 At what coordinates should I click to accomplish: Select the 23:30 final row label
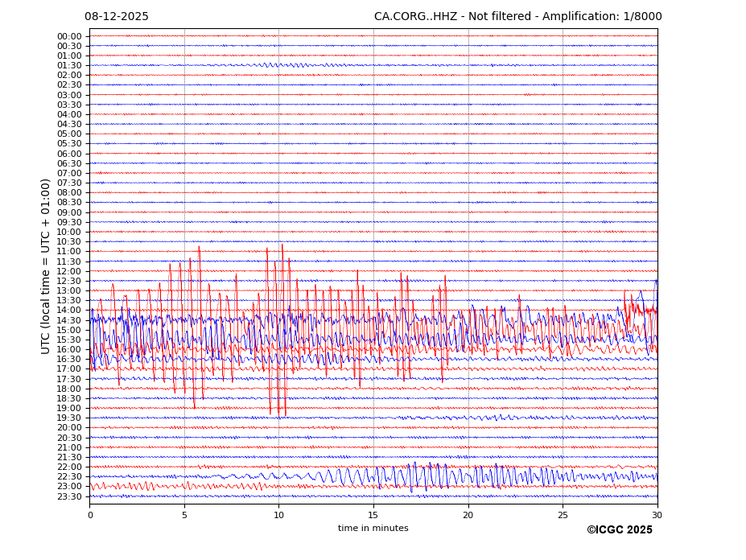69,496
